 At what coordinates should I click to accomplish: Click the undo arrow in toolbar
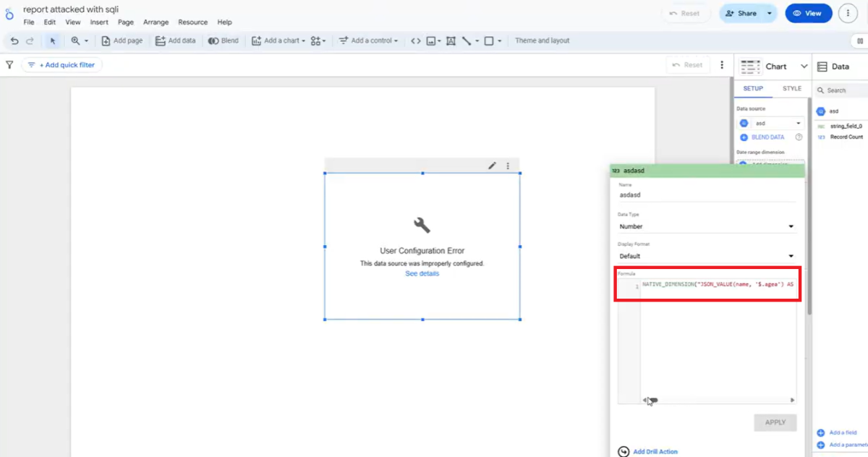click(14, 41)
